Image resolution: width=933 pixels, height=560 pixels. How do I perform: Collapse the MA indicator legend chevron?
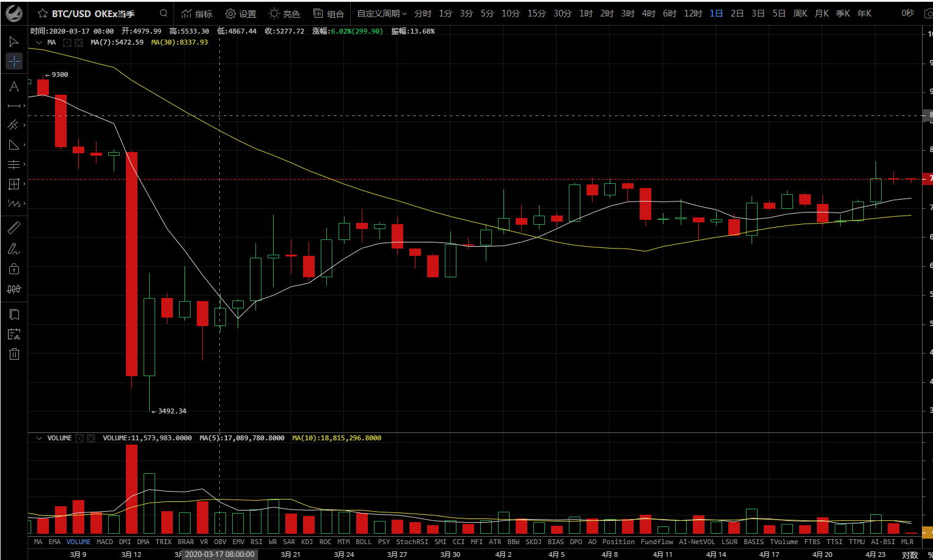coord(39,43)
